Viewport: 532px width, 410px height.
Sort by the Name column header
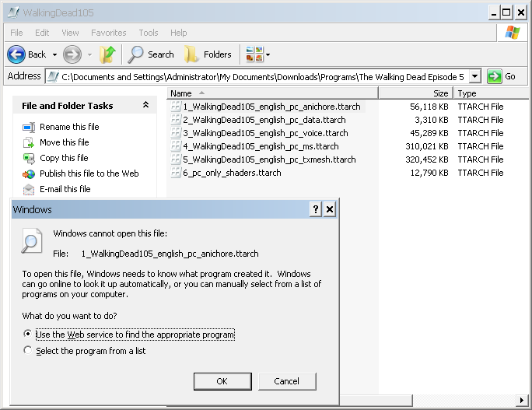272,93
